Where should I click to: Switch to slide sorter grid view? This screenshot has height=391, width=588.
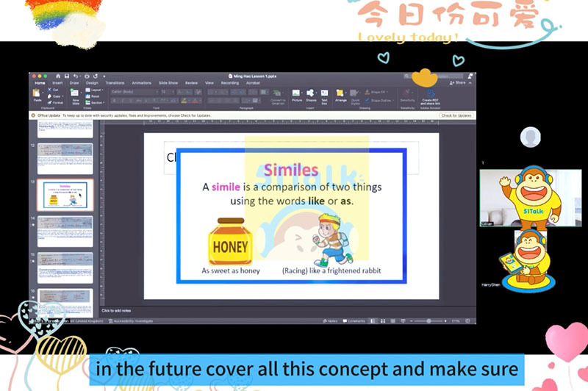(x=383, y=321)
